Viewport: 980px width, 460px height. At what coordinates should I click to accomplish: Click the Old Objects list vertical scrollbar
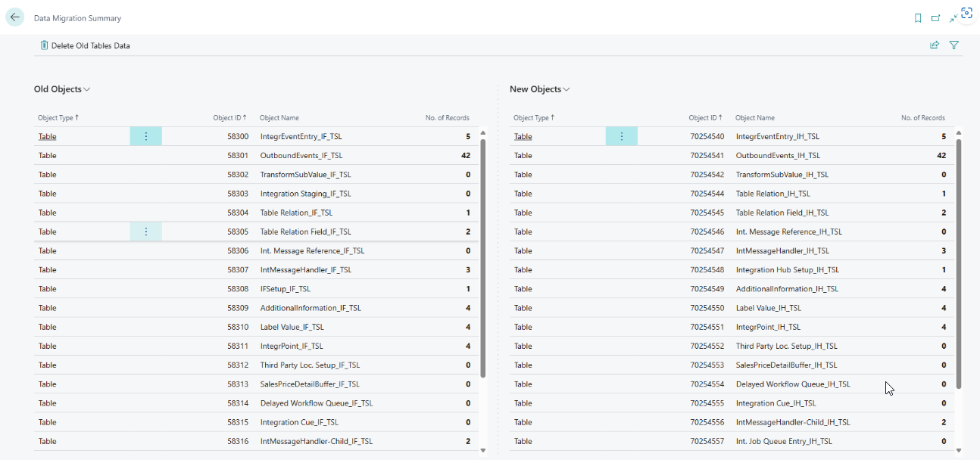pyautogui.click(x=483, y=257)
